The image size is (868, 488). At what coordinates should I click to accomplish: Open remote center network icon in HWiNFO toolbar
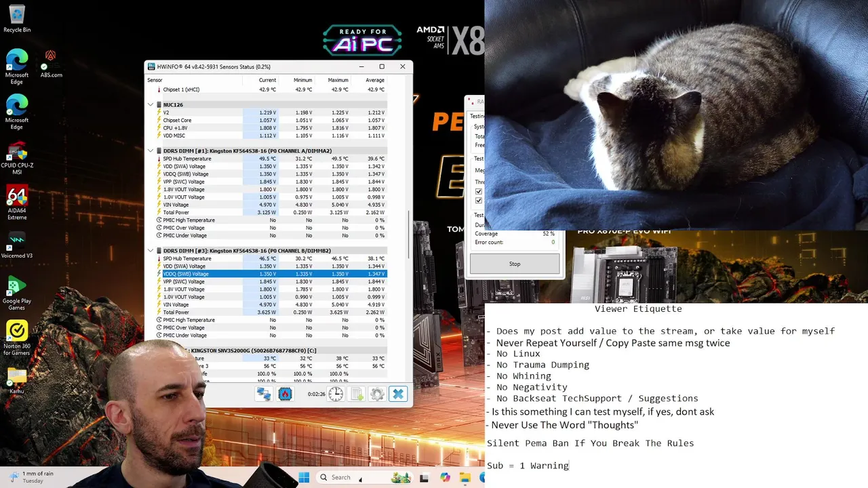click(264, 394)
